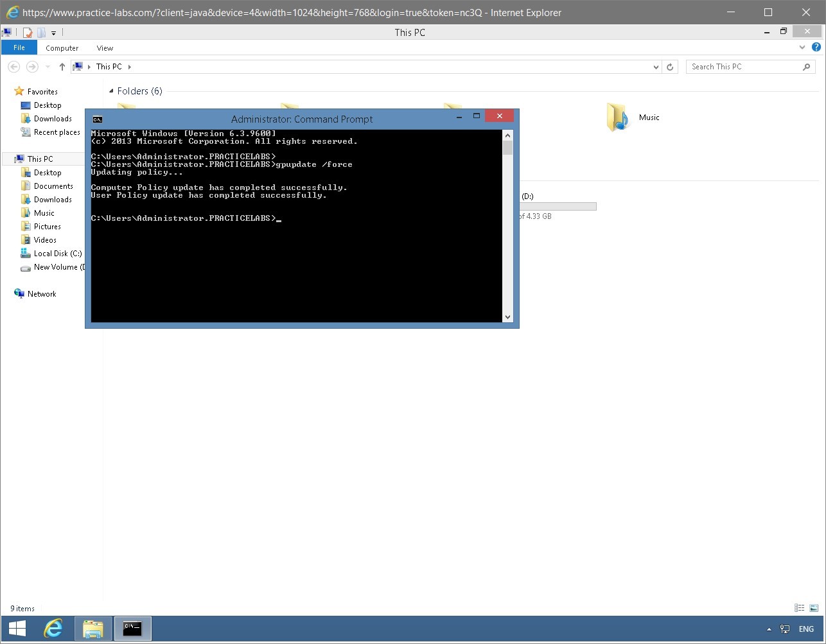Click the Properties icon in the Quick Access Toolbar
The image size is (826, 644).
(27, 31)
